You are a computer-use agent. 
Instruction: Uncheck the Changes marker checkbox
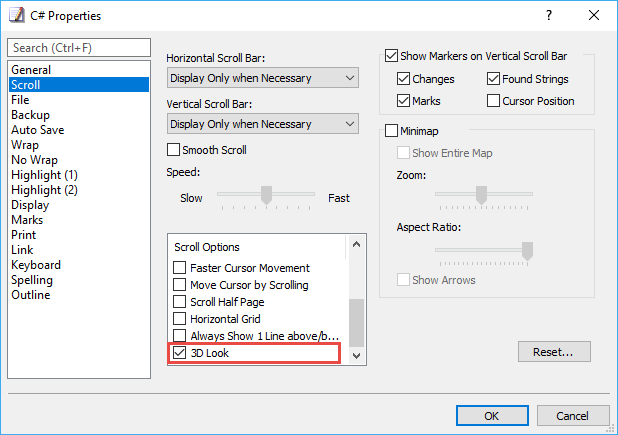click(403, 78)
